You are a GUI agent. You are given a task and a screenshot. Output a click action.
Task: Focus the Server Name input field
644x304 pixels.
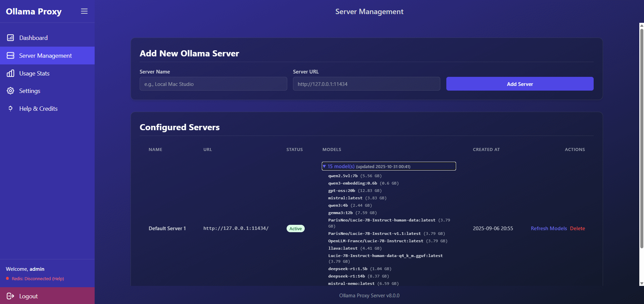coord(213,84)
